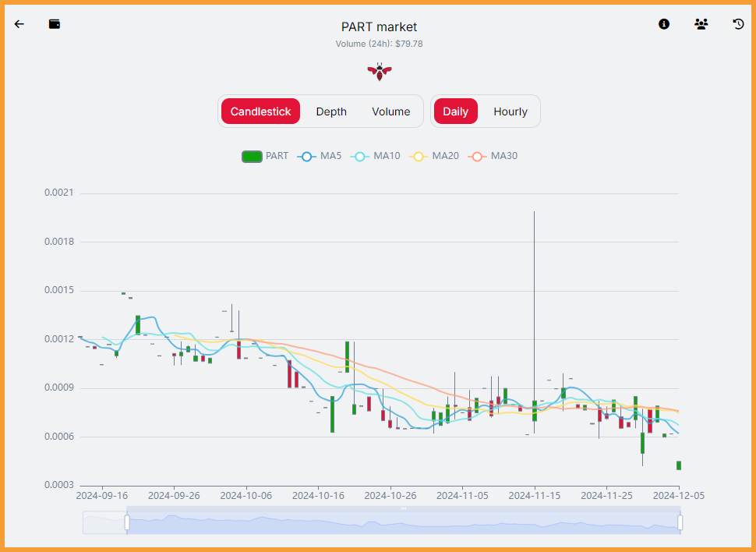
Task: Click the 2024-11-05 date label
Action: coord(462,496)
